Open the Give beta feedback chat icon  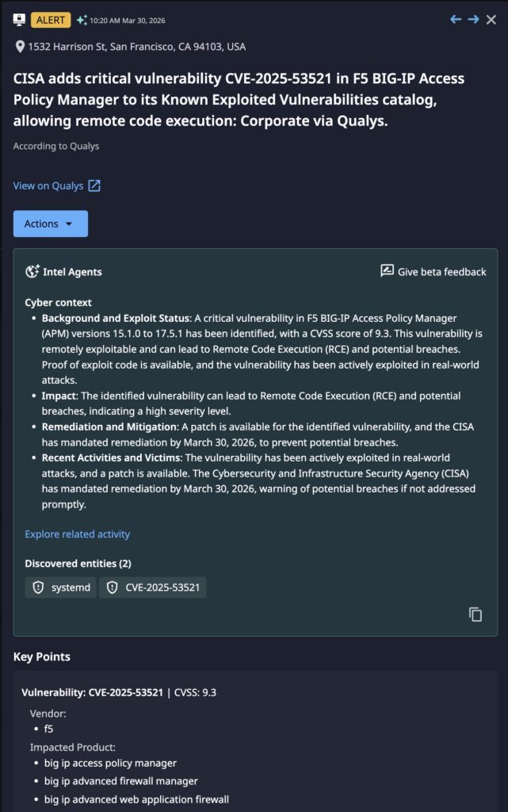(x=388, y=271)
